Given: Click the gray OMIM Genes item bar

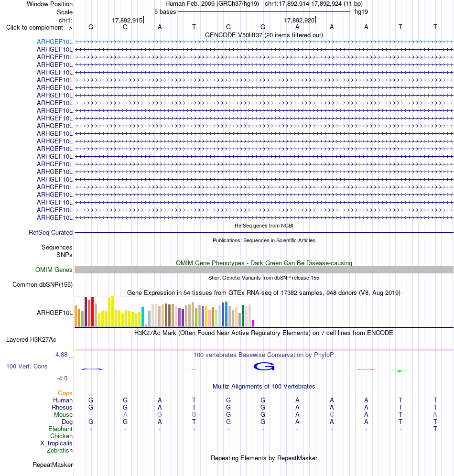Looking at the screenshot, I should point(264,270).
